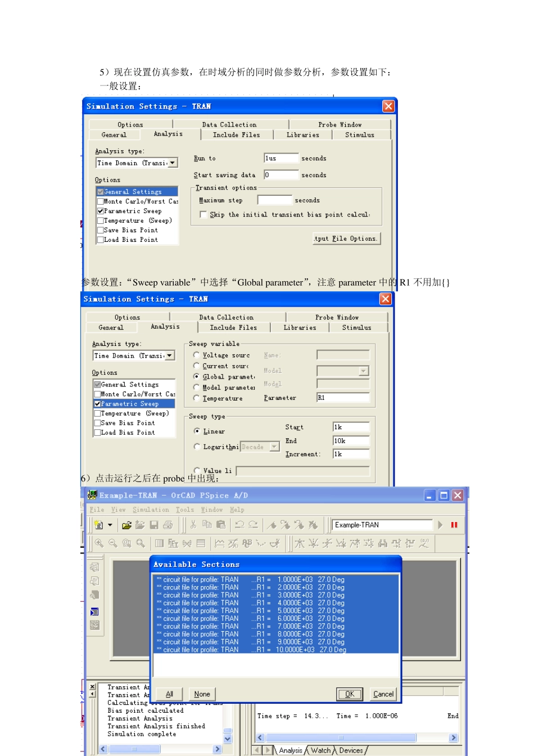
Task: Click OK in Available Sections dialog
Action: click(x=350, y=694)
